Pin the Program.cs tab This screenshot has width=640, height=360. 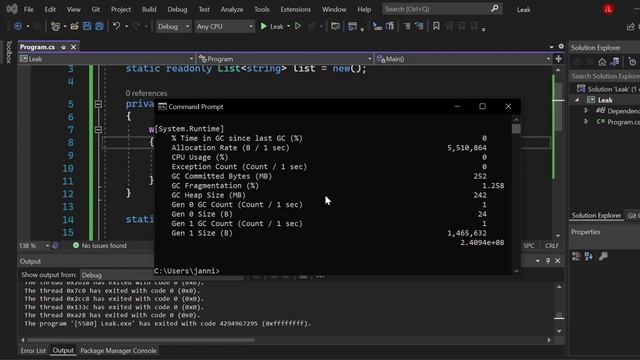pyautogui.click(x=63, y=47)
